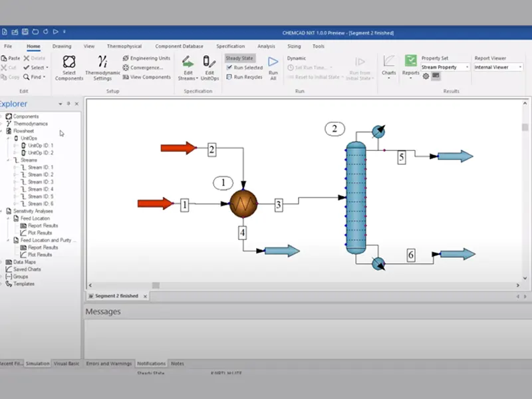Click column condenser symbol
Screen dimensions: 532x399
point(378,131)
